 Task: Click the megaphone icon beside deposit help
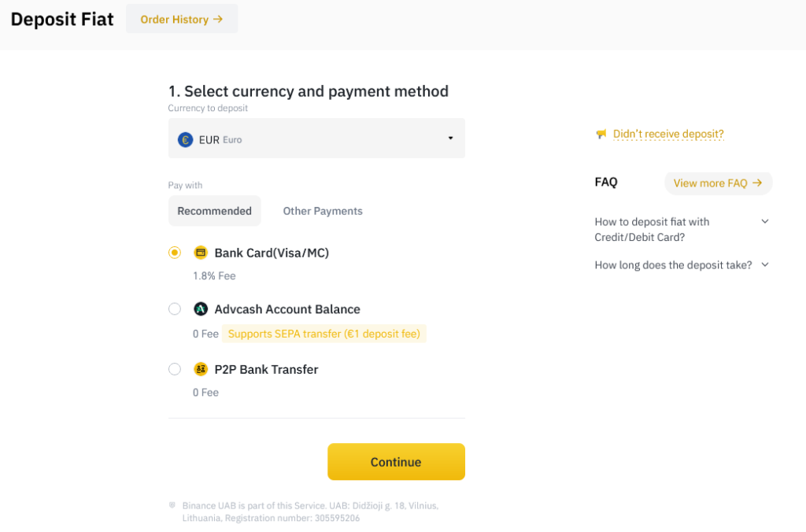(x=601, y=135)
